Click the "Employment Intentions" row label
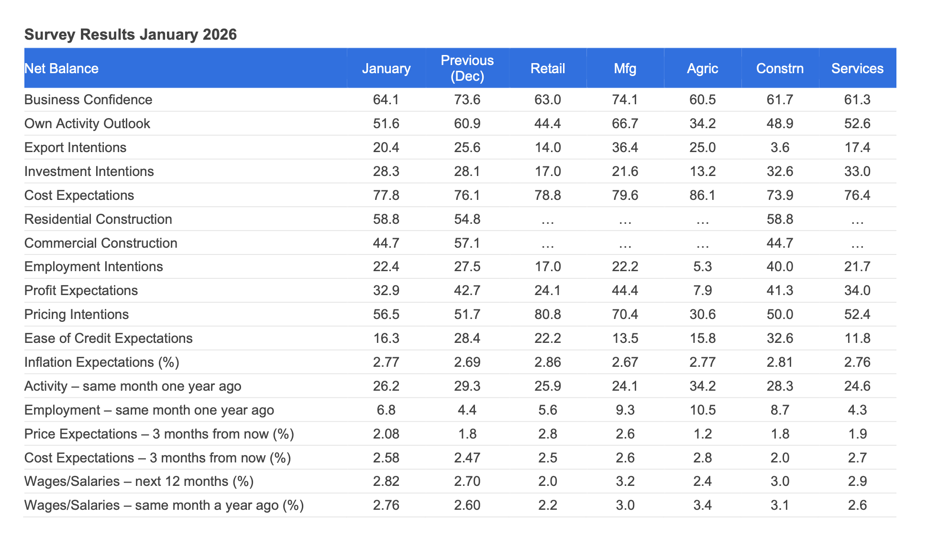The width and height of the screenshot is (928, 560). [x=93, y=266]
